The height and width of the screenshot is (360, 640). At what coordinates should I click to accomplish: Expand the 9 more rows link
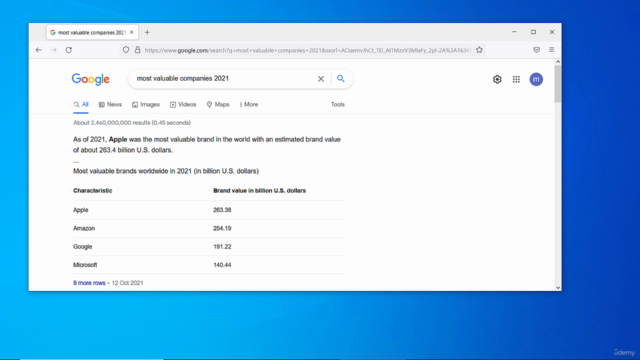pos(89,283)
